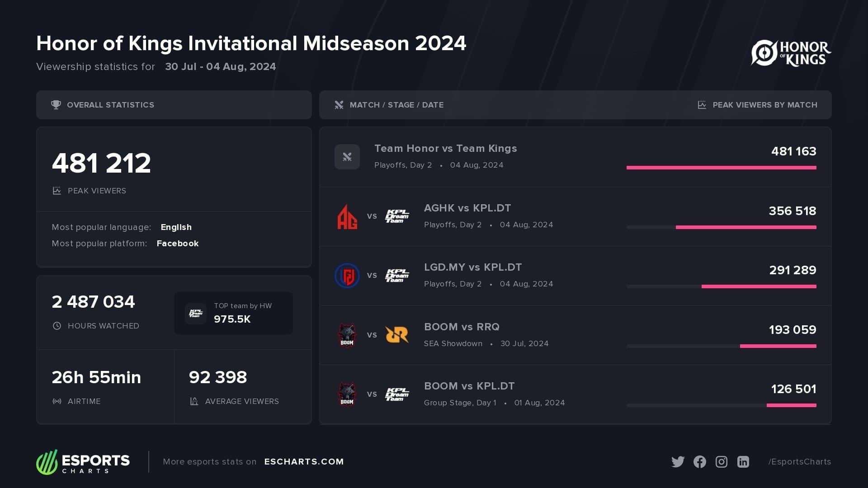Screen dimensions: 868x488
Task: Select the BOOM vs KPL.DT match title
Action: 469,386
